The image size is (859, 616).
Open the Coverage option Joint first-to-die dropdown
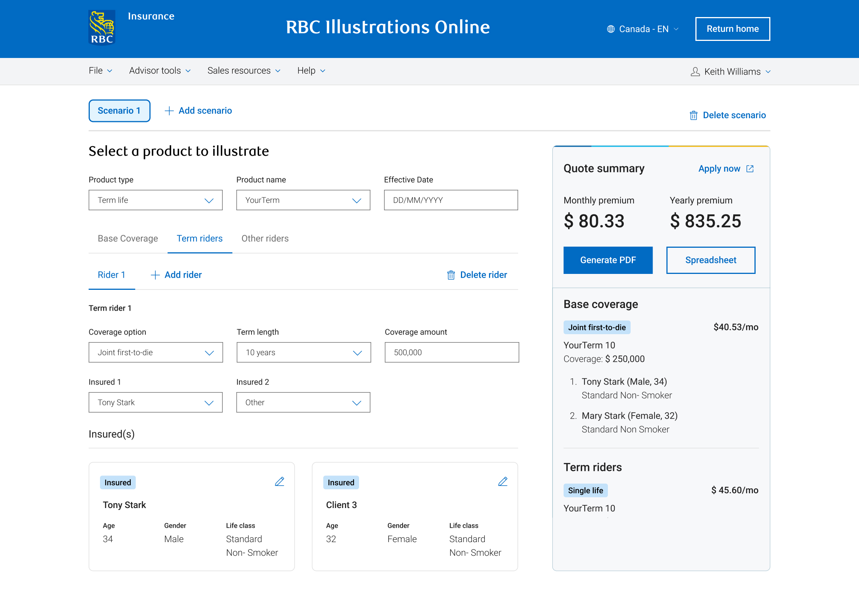155,353
